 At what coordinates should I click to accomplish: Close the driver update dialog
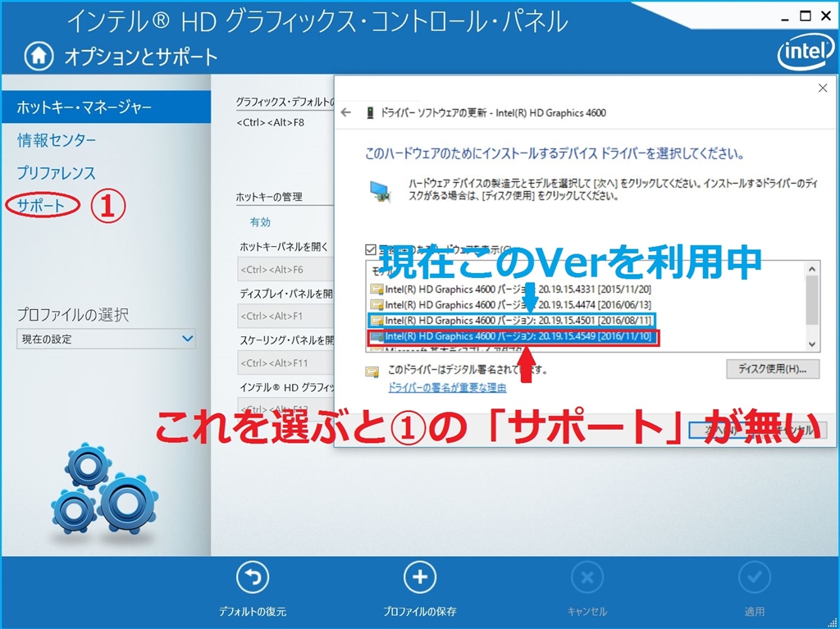pyautogui.click(x=823, y=88)
